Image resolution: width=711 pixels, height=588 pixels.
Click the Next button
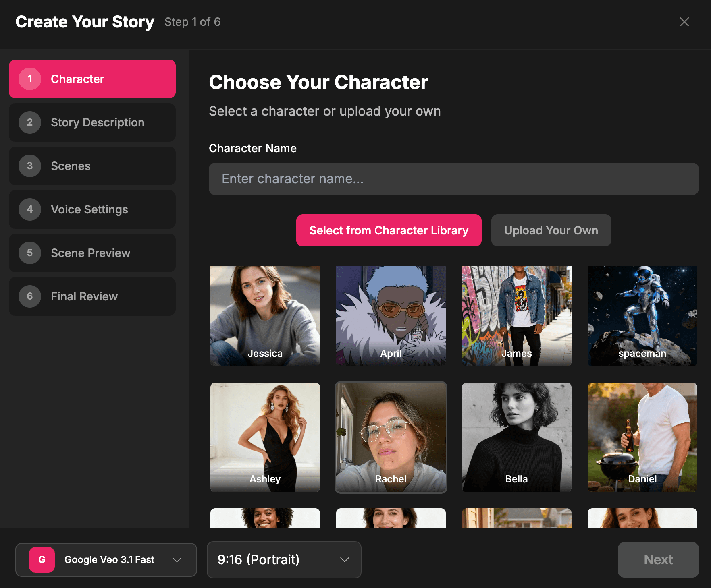[x=658, y=559]
